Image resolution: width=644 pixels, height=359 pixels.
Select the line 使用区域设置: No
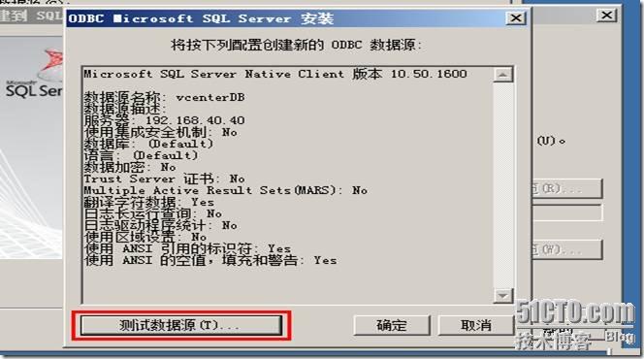pos(145,237)
